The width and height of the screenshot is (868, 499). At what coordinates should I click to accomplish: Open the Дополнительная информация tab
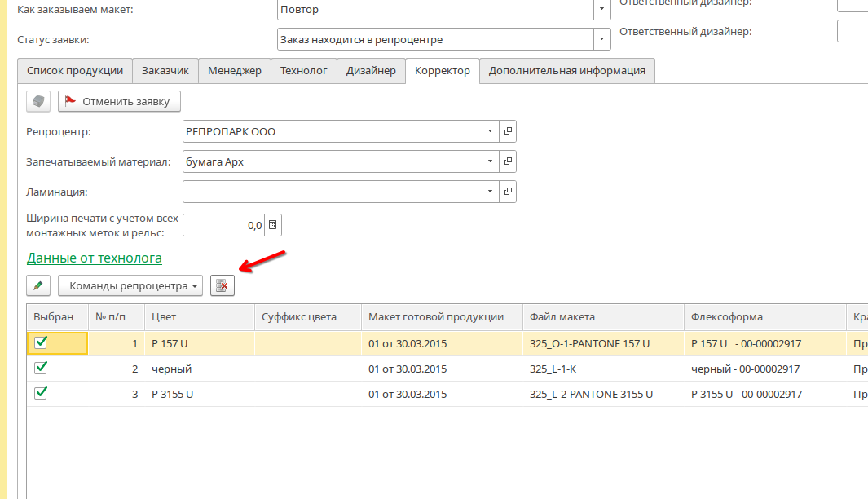coord(566,71)
